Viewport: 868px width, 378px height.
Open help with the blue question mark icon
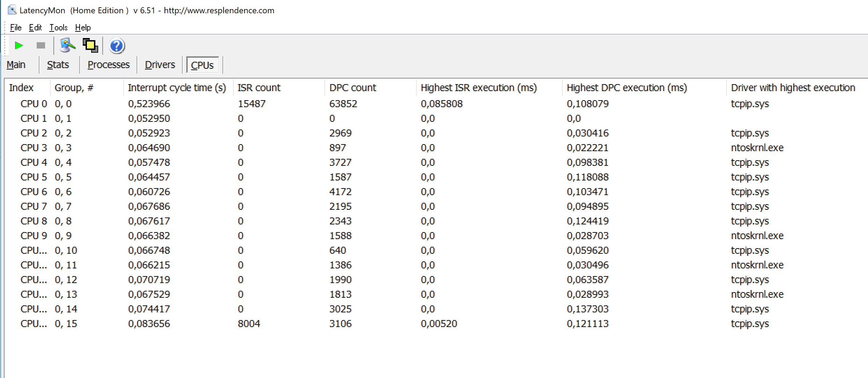(x=117, y=46)
